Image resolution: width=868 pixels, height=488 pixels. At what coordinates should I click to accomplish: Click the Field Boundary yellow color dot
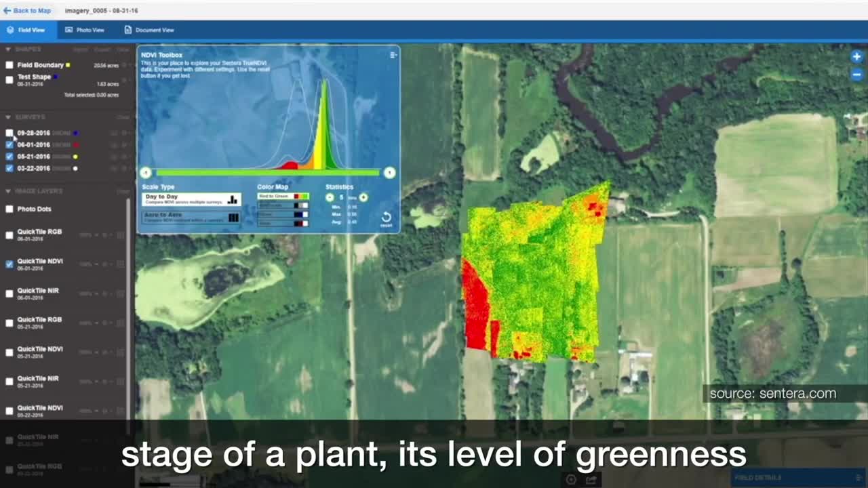pyautogui.click(x=68, y=65)
